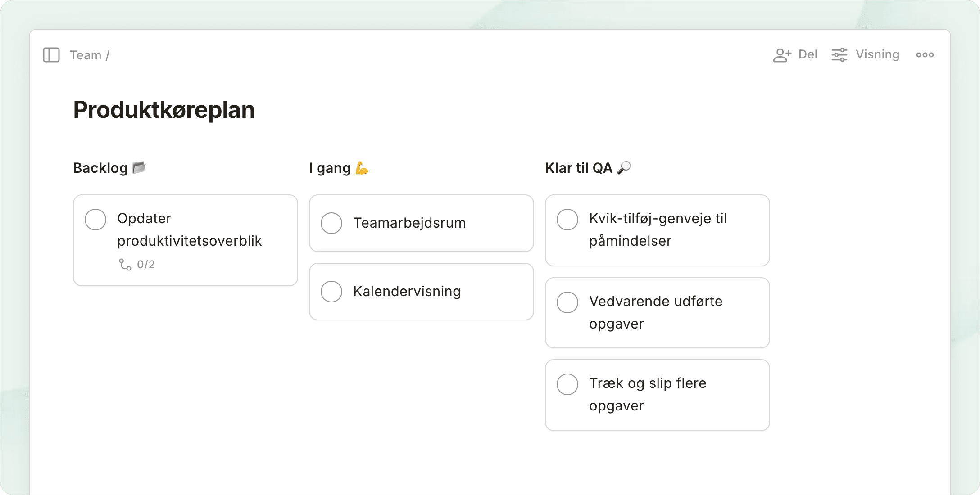Click the folder emoji next to Backlog
This screenshot has height=495, width=980.
(x=139, y=167)
